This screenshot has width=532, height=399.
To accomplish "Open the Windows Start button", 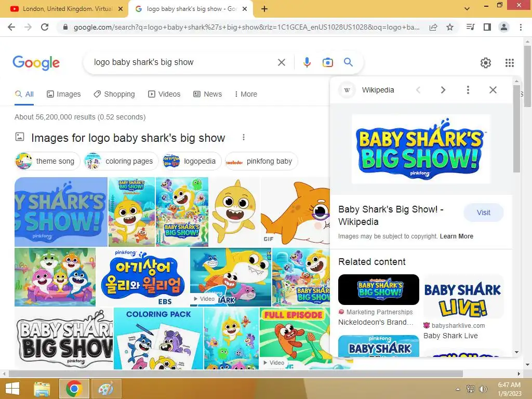I will tap(12, 389).
